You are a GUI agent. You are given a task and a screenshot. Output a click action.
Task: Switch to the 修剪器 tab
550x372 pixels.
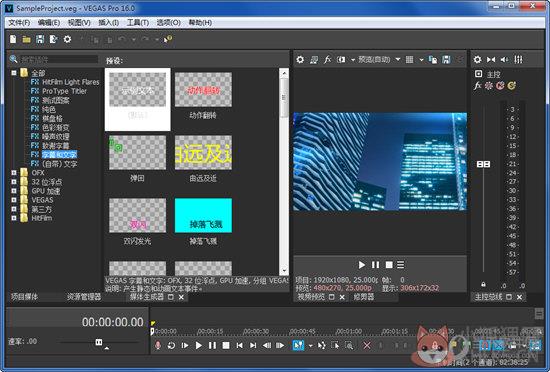point(363,297)
